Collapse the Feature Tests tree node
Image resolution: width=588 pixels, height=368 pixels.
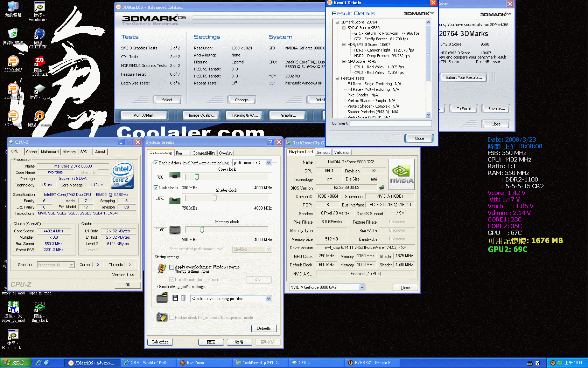(337, 78)
